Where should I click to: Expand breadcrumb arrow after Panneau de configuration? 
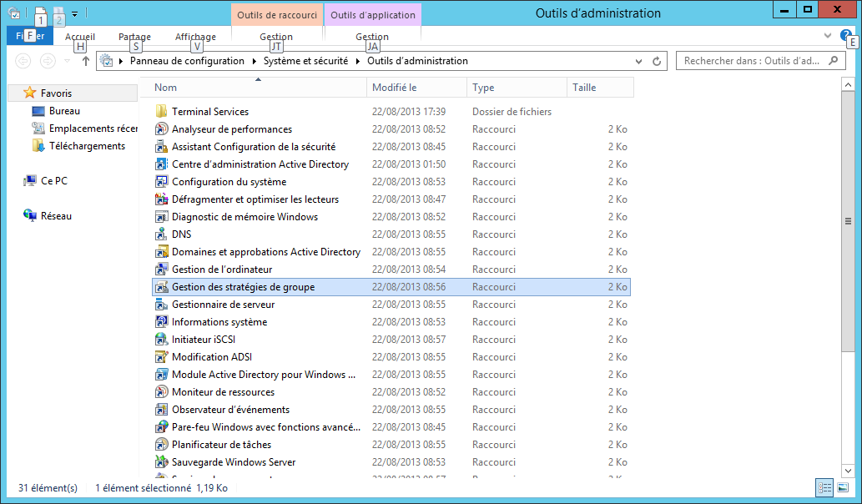pos(254,61)
